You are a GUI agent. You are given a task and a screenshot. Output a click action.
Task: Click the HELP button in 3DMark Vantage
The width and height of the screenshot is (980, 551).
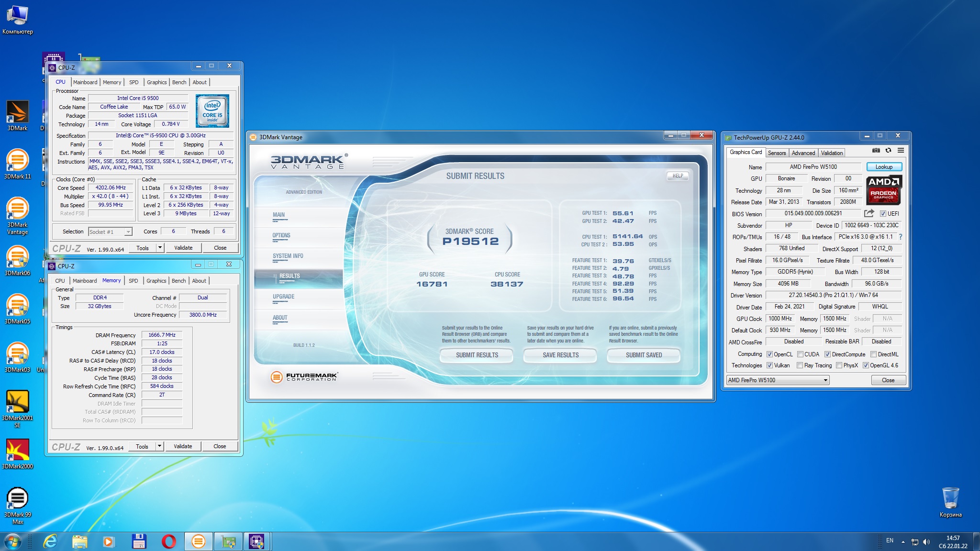pos(678,176)
